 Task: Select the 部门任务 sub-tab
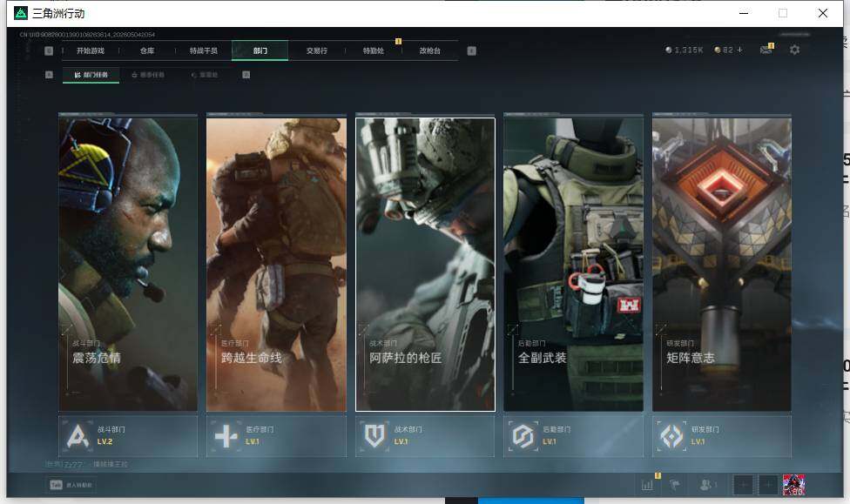tap(91, 75)
